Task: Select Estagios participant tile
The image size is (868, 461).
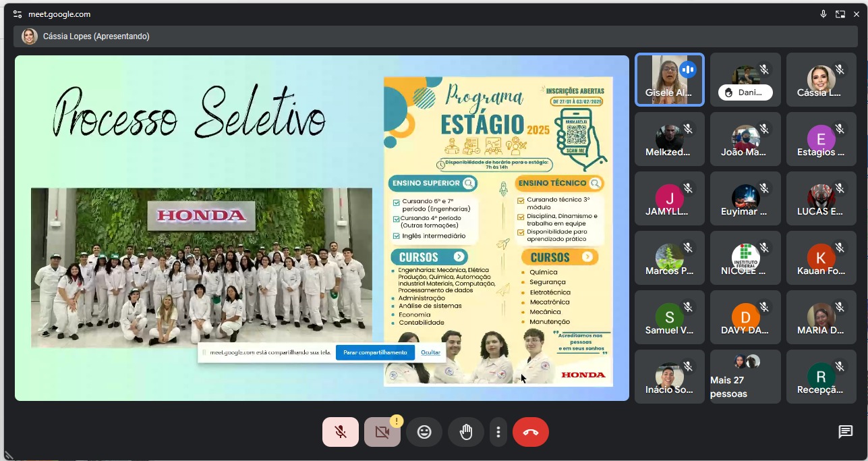Action: pos(821,139)
